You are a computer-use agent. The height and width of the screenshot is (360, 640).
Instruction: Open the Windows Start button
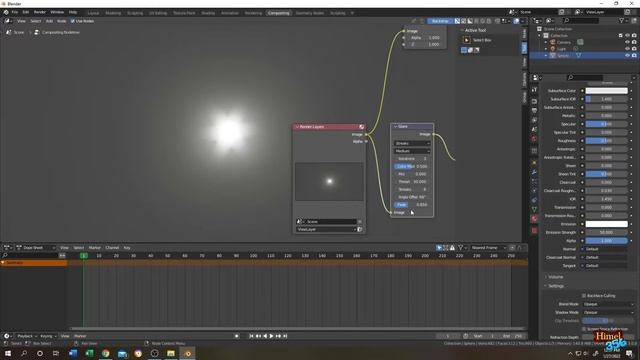coord(8,353)
